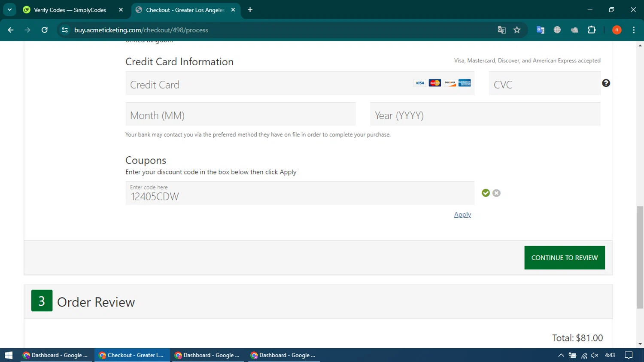Click the step 3 Order Review badge
644x362 pixels.
click(x=42, y=301)
